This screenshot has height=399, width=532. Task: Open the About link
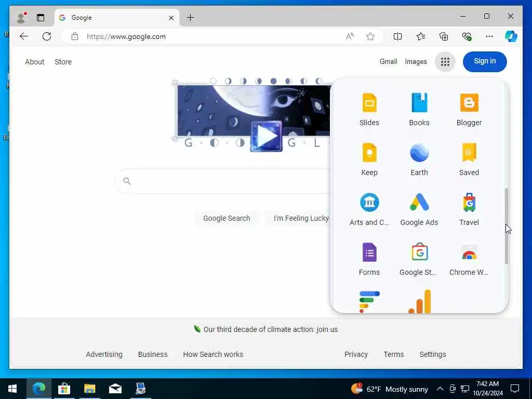(35, 62)
